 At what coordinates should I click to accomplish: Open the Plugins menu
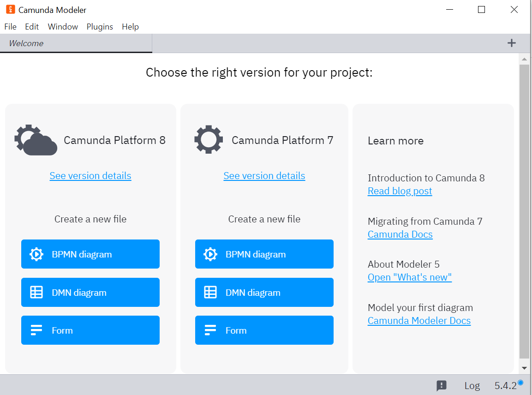click(100, 26)
